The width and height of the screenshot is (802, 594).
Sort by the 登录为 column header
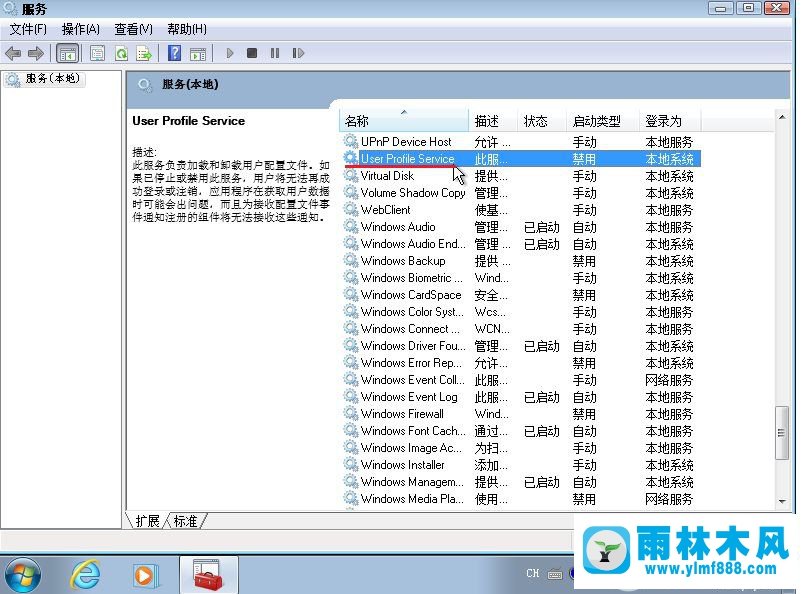670,121
